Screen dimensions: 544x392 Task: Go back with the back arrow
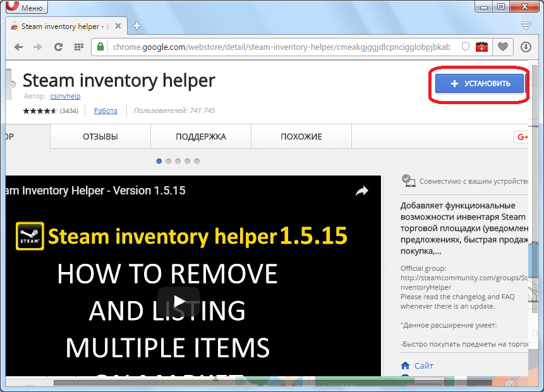(x=19, y=47)
